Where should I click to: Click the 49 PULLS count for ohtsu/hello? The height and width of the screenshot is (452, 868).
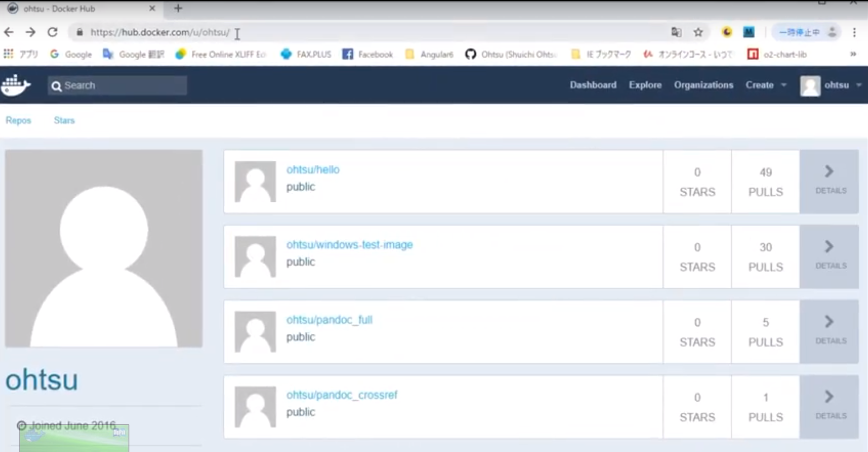(765, 182)
